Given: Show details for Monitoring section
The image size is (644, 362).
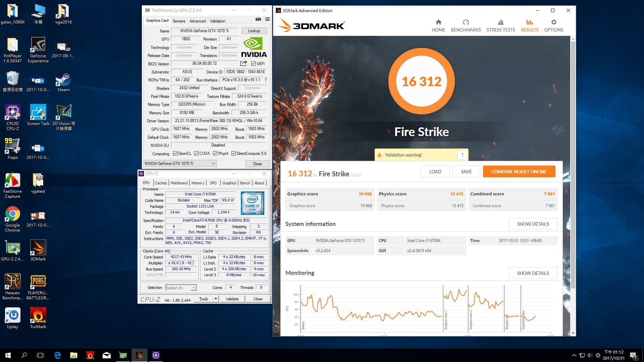Looking at the screenshot, I should point(533,273).
